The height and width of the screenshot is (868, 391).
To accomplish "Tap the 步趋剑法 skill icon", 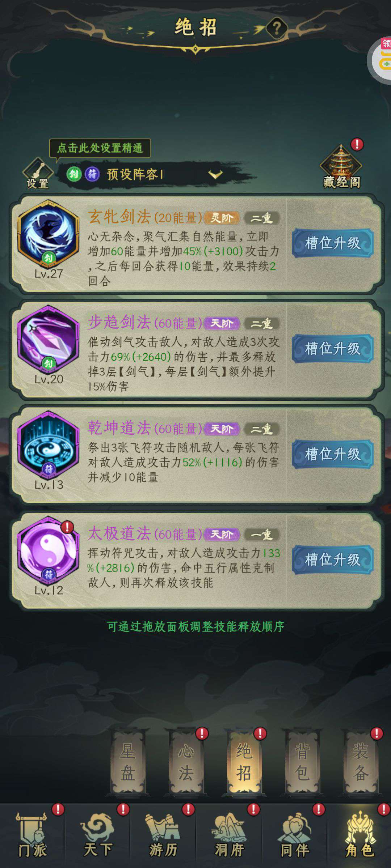I will pyautogui.click(x=49, y=340).
